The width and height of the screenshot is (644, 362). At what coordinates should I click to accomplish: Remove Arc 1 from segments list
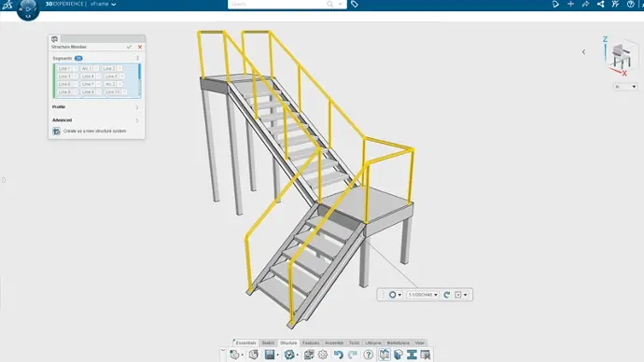pos(96,68)
